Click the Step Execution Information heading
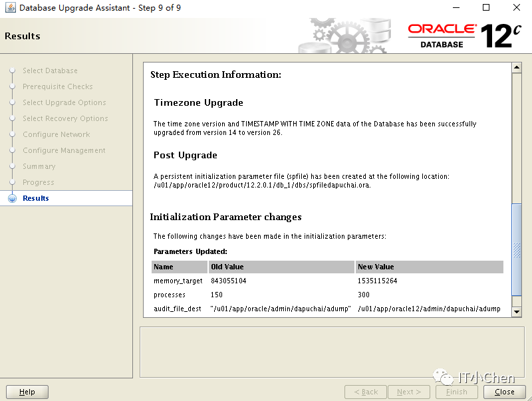532x401 pixels. (215, 74)
